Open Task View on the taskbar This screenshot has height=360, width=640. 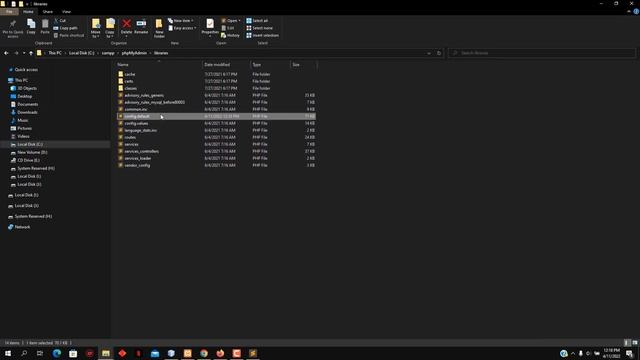[x=40, y=353]
